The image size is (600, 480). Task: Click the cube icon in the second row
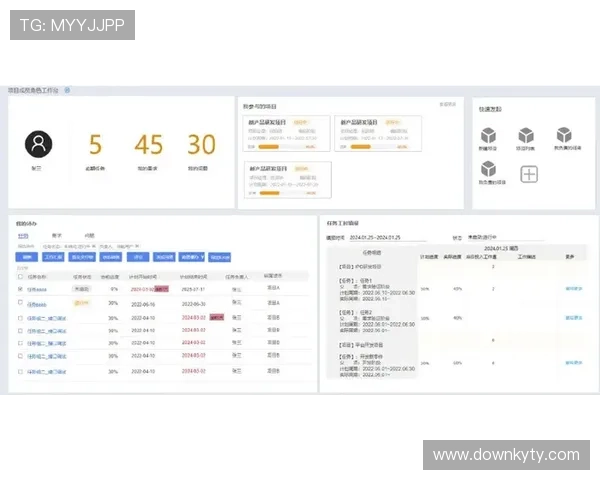click(489, 172)
